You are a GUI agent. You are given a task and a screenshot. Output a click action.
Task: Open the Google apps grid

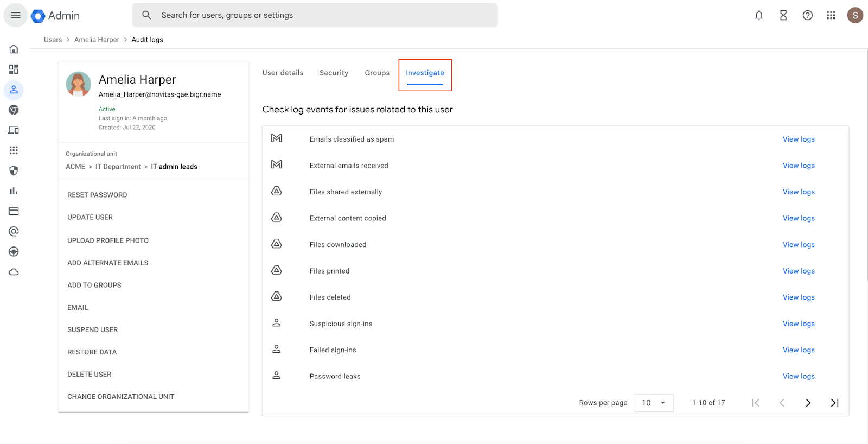click(x=831, y=15)
